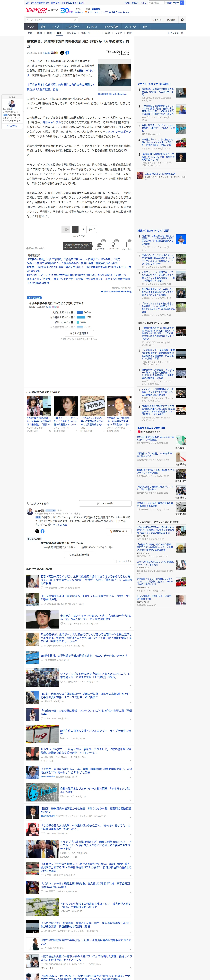Click the キーワードを入力 search field

pos(49,20)
